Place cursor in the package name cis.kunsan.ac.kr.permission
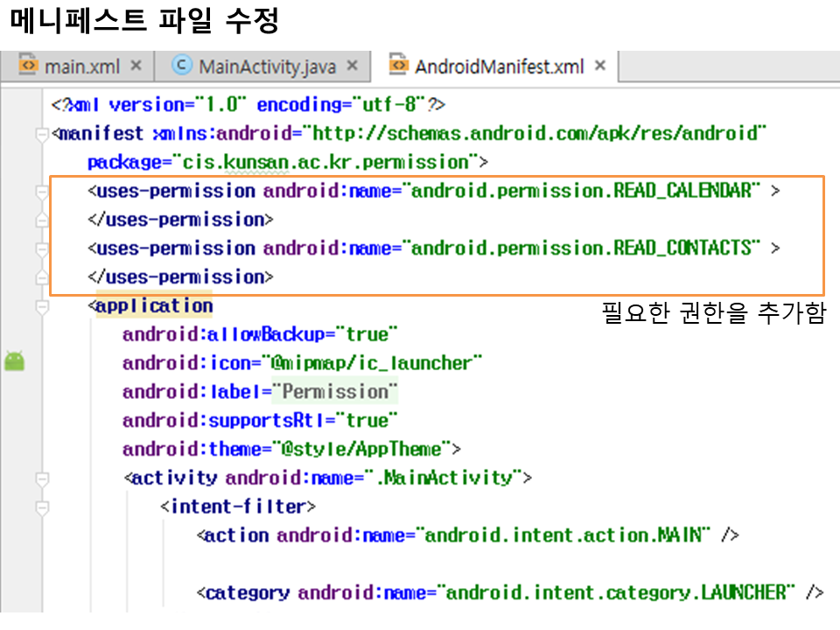This screenshot has height=630, width=840. pyautogui.click(x=325, y=162)
